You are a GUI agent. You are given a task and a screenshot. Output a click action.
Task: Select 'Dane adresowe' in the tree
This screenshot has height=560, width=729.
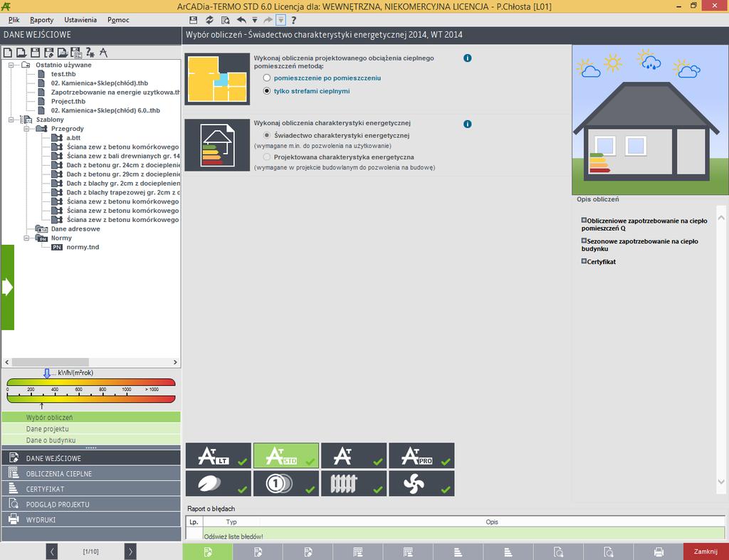75,229
